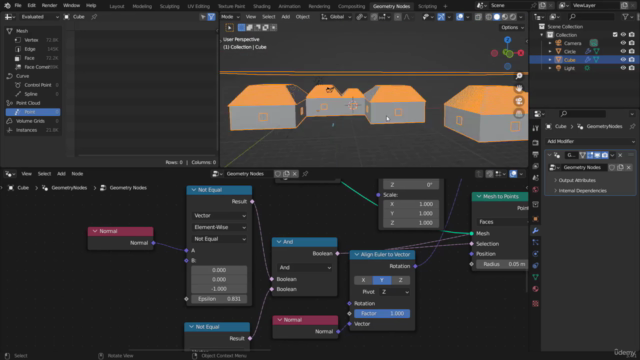Hide Light with eye icon in outliner
This screenshot has height=360, width=640.
click(x=623, y=68)
